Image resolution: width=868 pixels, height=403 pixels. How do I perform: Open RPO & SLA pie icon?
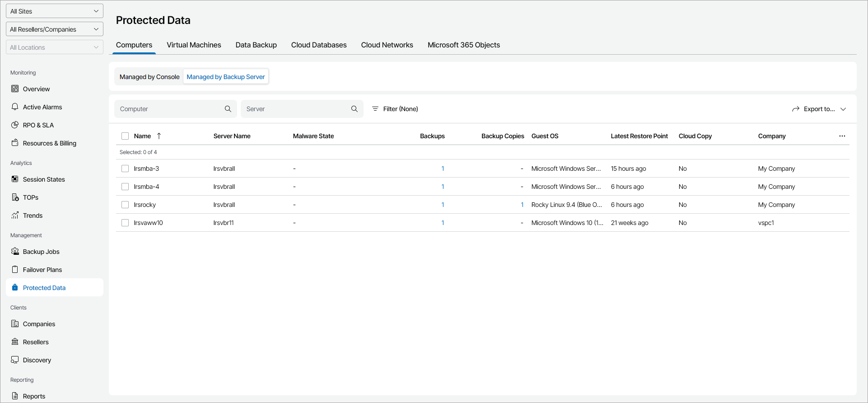click(x=15, y=125)
